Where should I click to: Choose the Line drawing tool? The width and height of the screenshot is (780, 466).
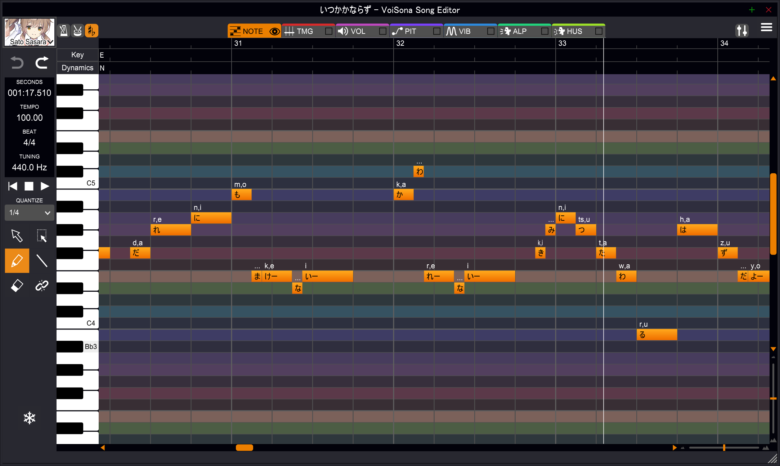(x=42, y=261)
